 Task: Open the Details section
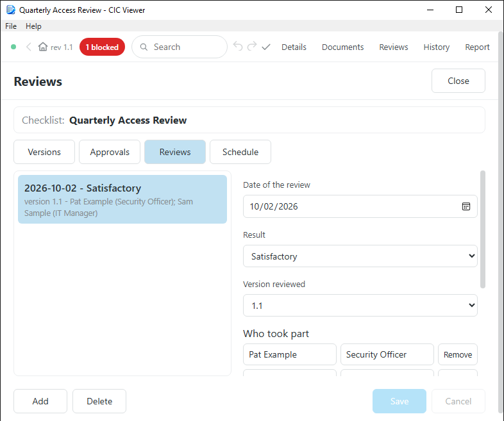coord(294,47)
